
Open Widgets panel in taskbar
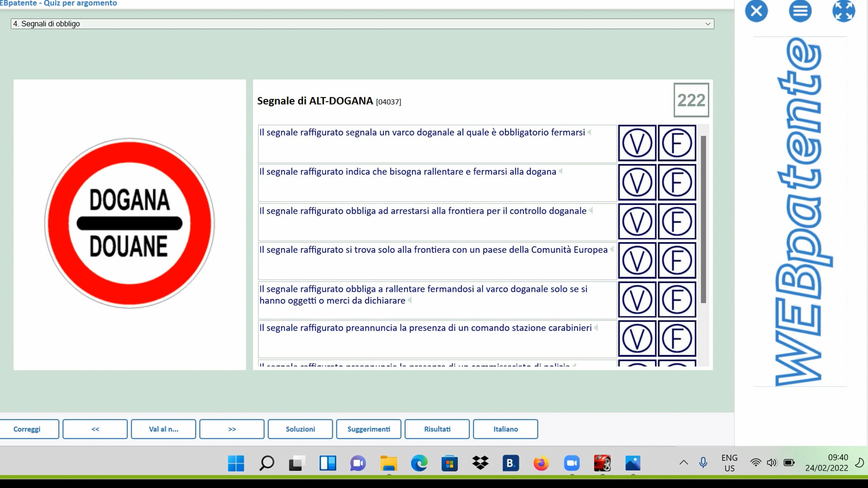point(328,463)
